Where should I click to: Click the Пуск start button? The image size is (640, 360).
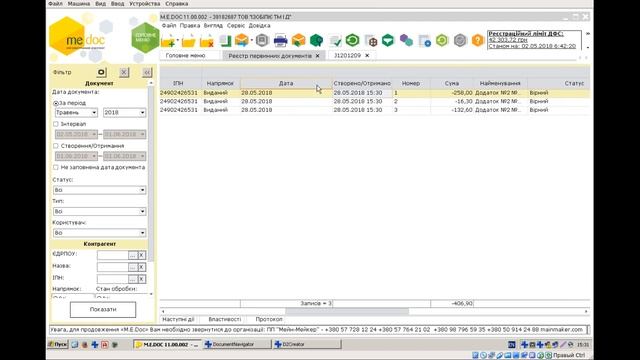(x=58, y=344)
